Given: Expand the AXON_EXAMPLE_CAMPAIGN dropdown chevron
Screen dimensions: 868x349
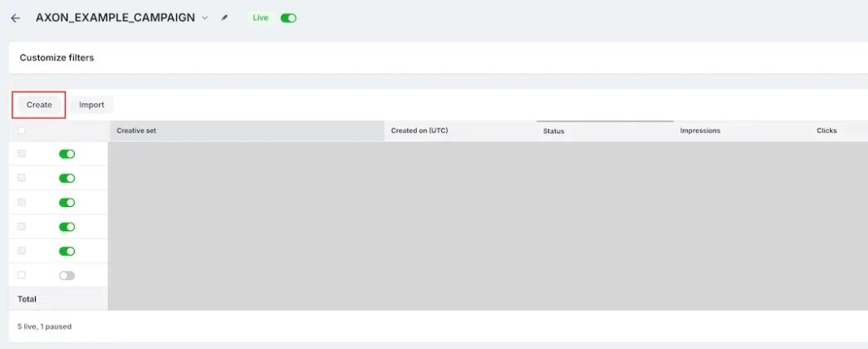Looking at the screenshot, I should [x=205, y=17].
